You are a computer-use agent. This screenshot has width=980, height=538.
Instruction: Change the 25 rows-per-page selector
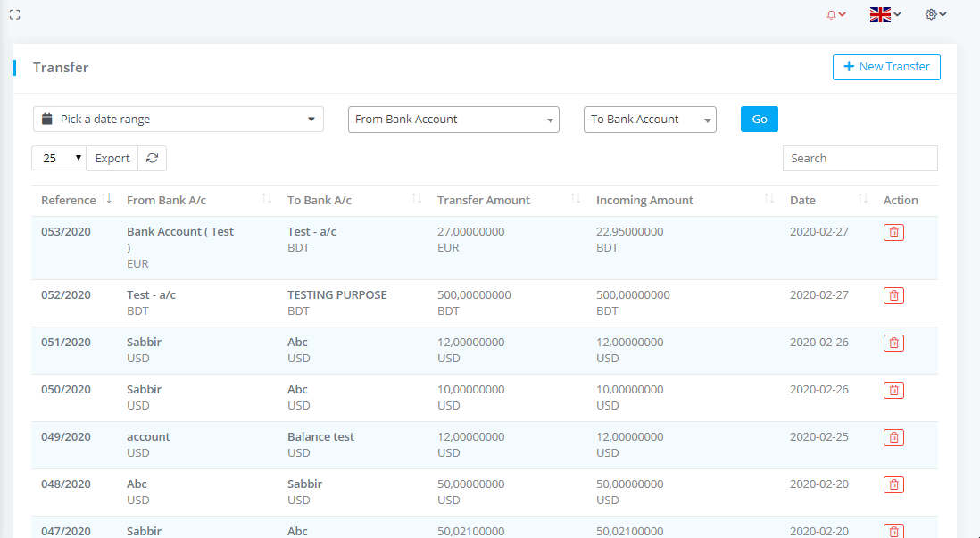click(59, 158)
